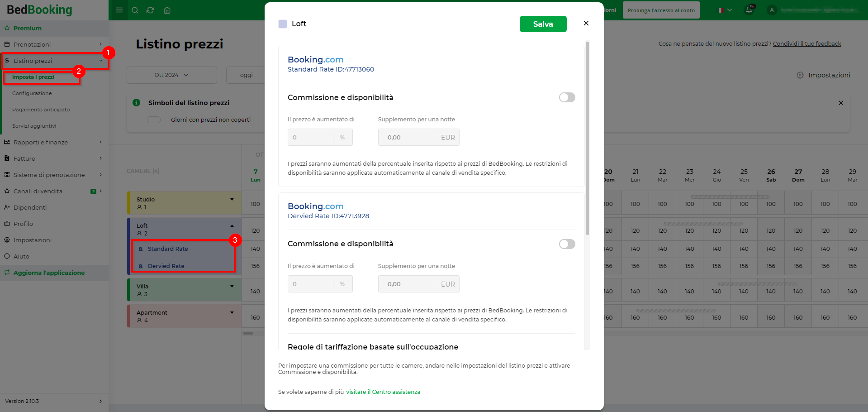This screenshot has width=868, height=412.
Task: Close the Simboli del listino prezzi panel
Action: coord(841,103)
